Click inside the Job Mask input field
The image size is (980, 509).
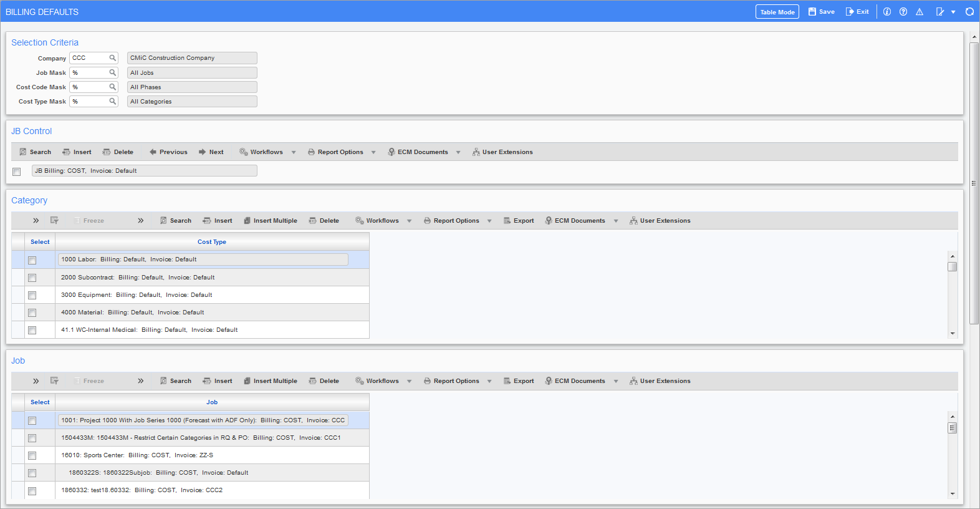(x=89, y=72)
